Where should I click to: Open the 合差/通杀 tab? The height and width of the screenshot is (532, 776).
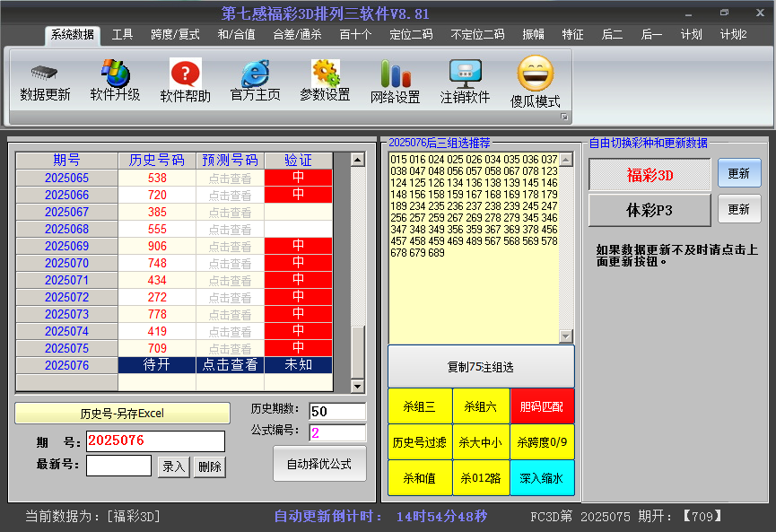pos(298,35)
